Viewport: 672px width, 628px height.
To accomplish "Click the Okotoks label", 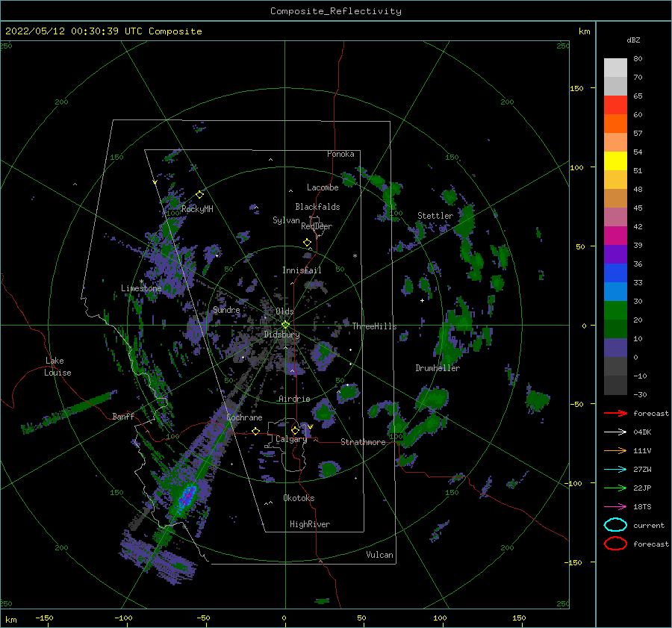I will 299,498.
